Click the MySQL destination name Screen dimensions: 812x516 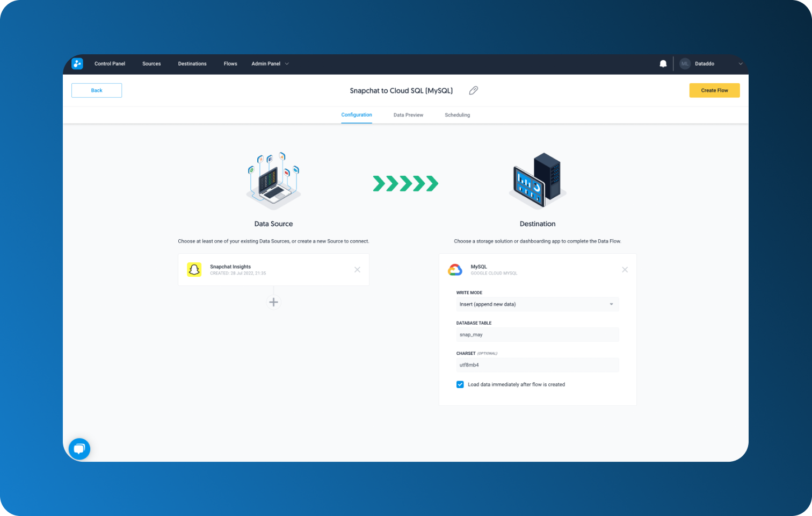(x=479, y=267)
